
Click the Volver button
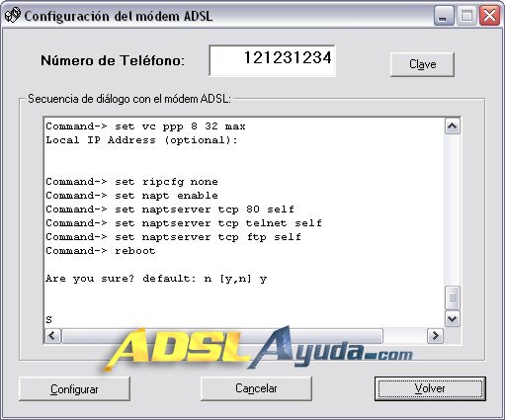(x=430, y=388)
